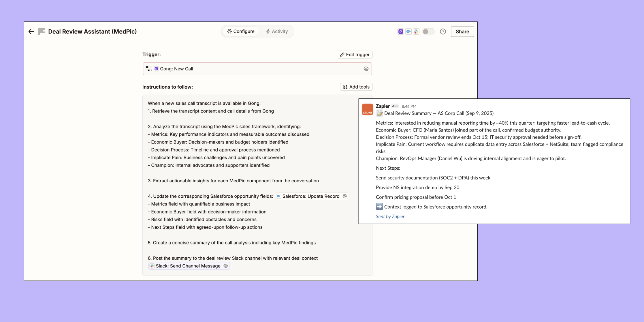Click the Slack: Send Channel Message chip

pyautogui.click(x=189, y=266)
